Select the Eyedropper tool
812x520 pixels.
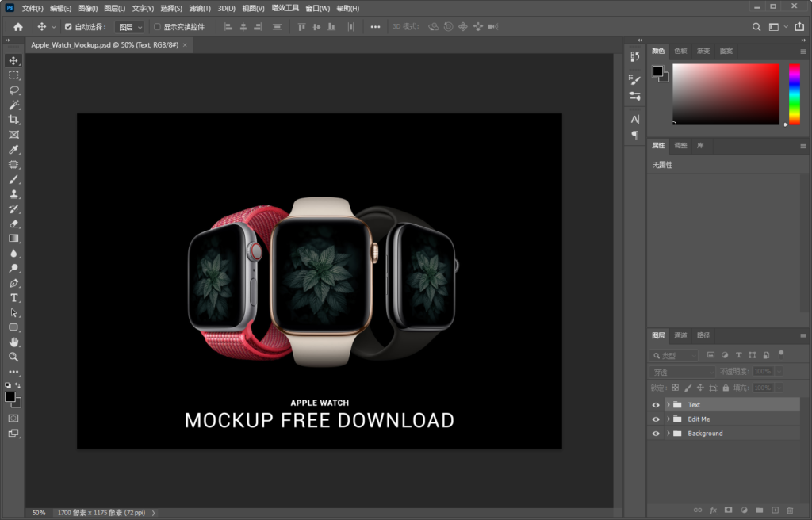coord(13,150)
